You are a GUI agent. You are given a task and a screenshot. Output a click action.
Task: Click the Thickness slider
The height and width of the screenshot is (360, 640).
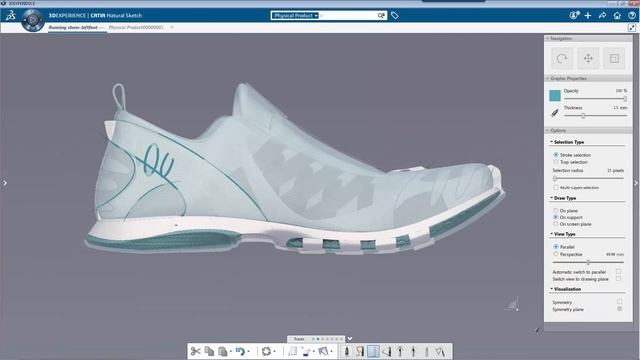pyautogui.click(x=595, y=116)
